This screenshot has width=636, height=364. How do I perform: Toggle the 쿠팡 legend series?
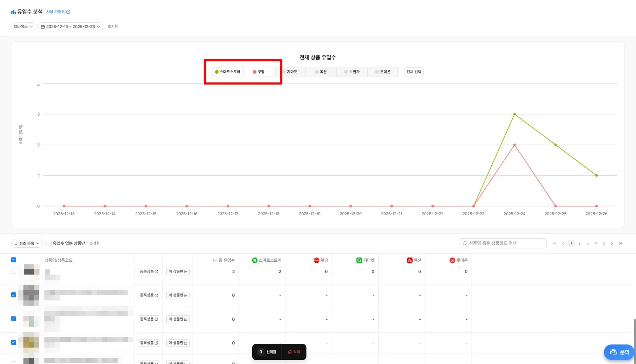point(259,72)
